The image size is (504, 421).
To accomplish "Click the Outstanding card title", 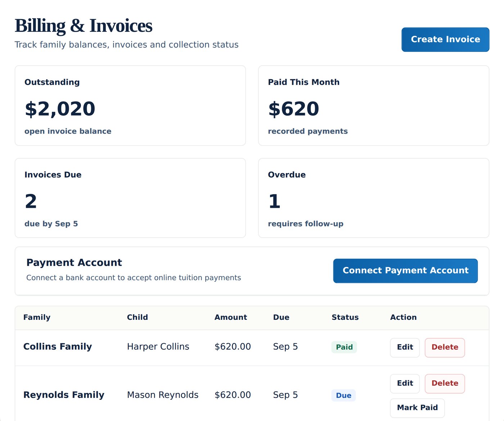I will tap(52, 82).
